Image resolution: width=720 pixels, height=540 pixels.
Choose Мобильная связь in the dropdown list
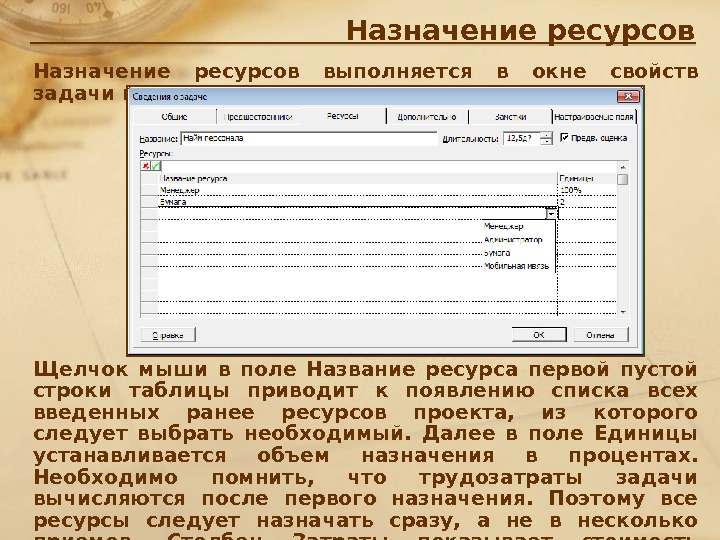(x=519, y=266)
